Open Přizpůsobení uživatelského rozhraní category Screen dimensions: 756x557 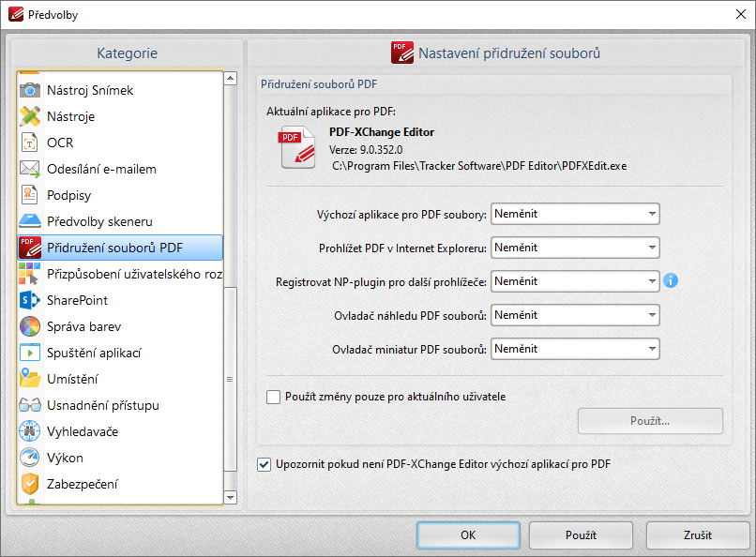pyautogui.click(x=121, y=274)
